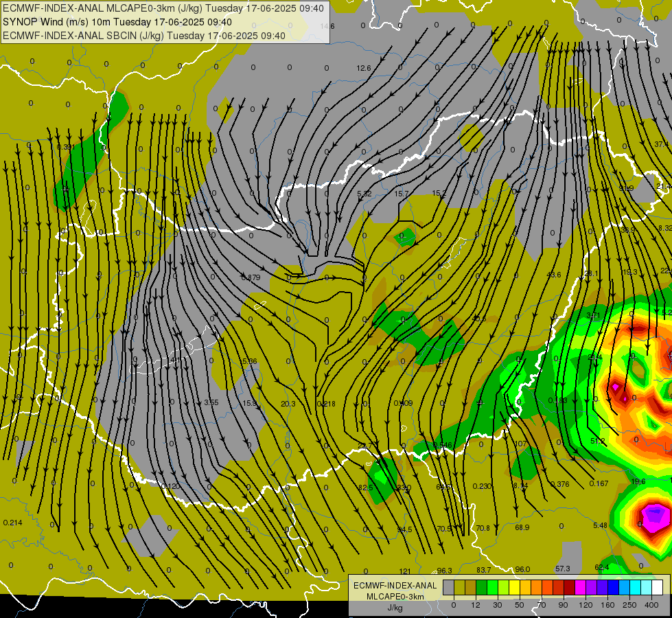Click the map value 96.3
Image resolution: width=672 pixels, height=618 pixels.
click(444, 571)
